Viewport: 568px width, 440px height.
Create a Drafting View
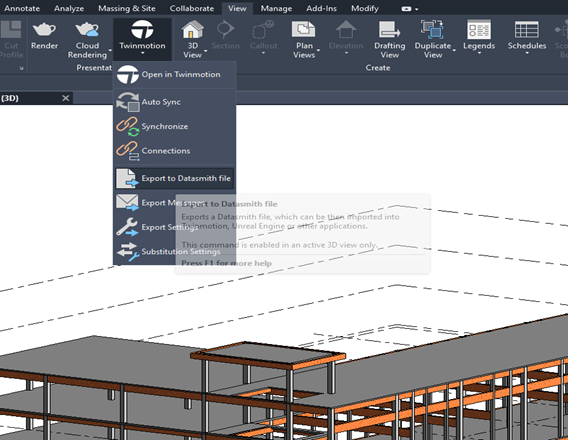pos(390,39)
